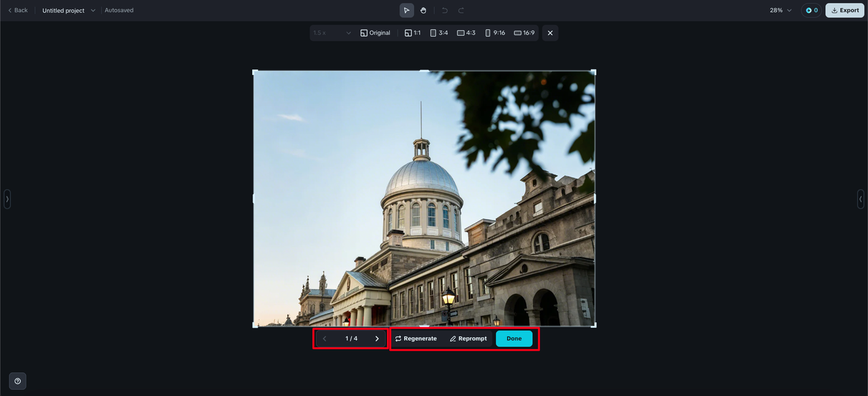Go back using the Back button
The image size is (868, 396).
18,10
